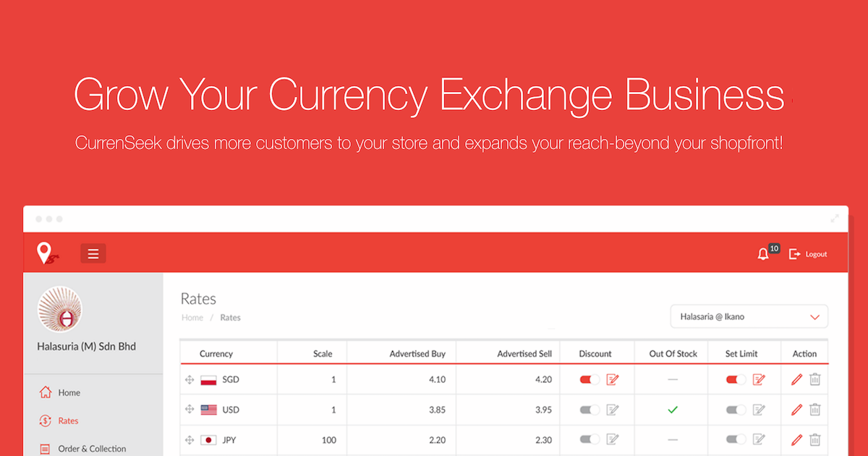Image resolution: width=868 pixels, height=456 pixels.
Task: Click the trash delete icon for the SGD row
Action: (815, 379)
